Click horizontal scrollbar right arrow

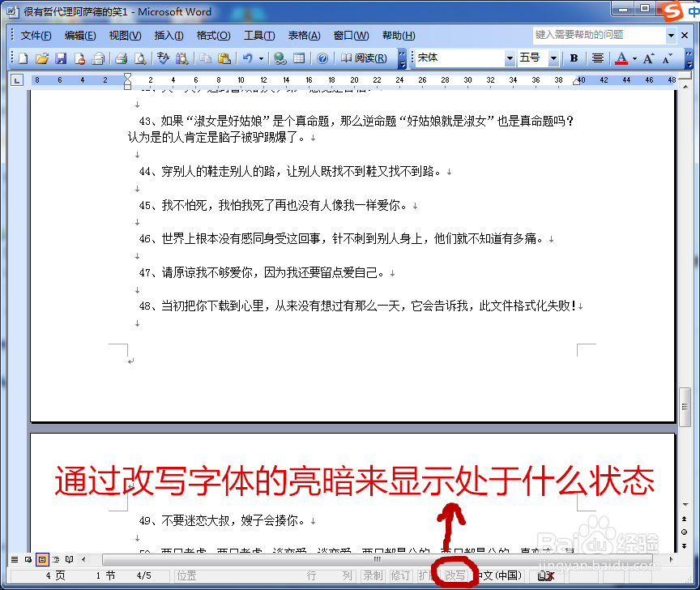pos(671,559)
